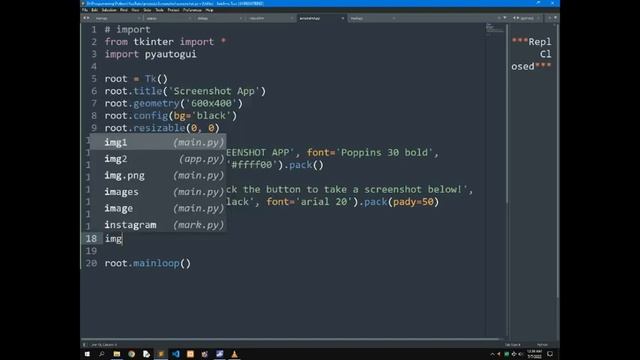This screenshot has width=640, height=360.
Task: Open the Preferences menu
Action: [192, 10]
